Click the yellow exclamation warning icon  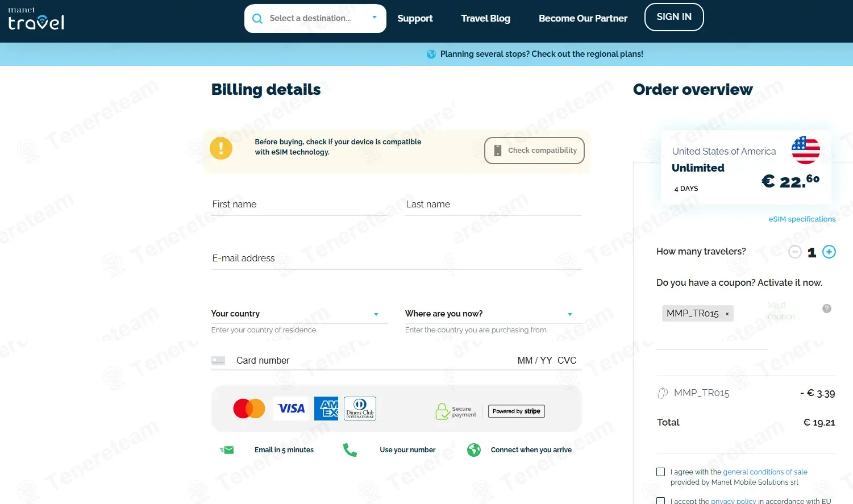pyautogui.click(x=221, y=148)
